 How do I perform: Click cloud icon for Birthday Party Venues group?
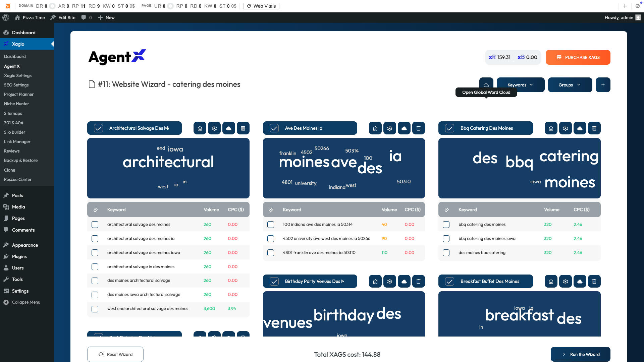[404, 281]
